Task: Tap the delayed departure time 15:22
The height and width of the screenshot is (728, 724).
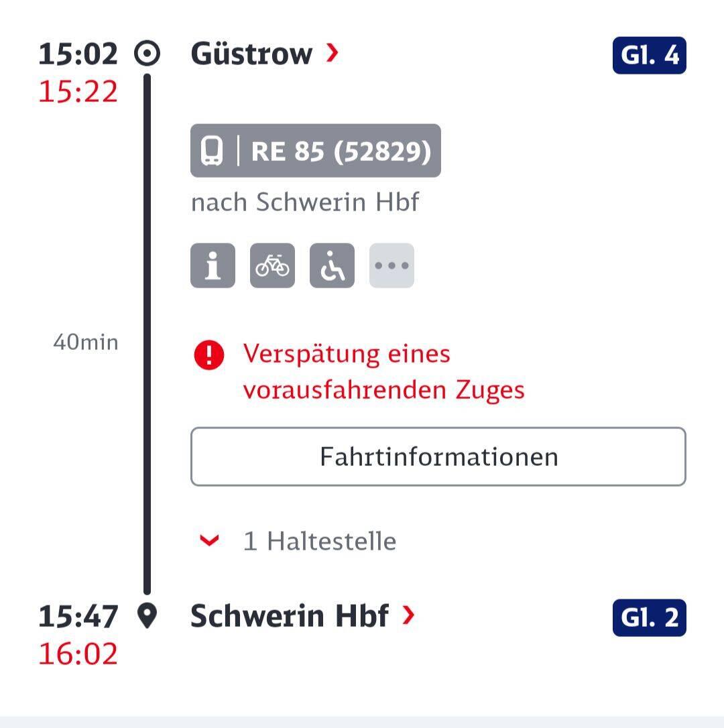Action: click(x=78, y=91)
